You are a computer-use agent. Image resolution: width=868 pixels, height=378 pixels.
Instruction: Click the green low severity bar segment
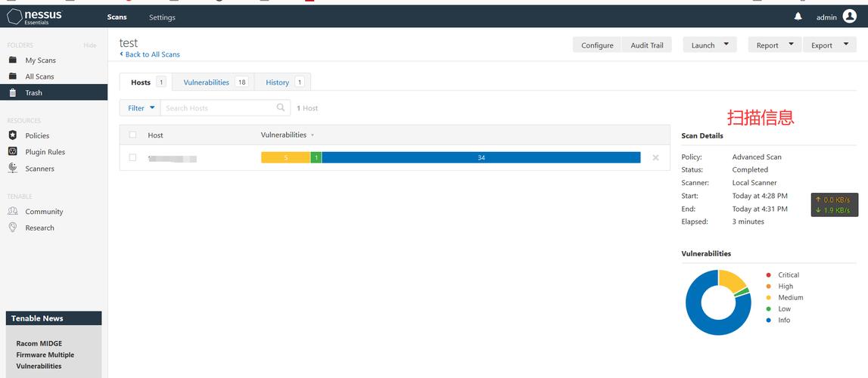pos(316,157)
